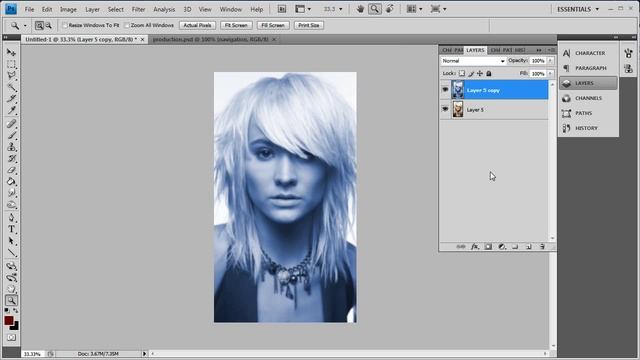Select the History Brush tool
The image size is (640, 360).
click(x=11, y=158)
